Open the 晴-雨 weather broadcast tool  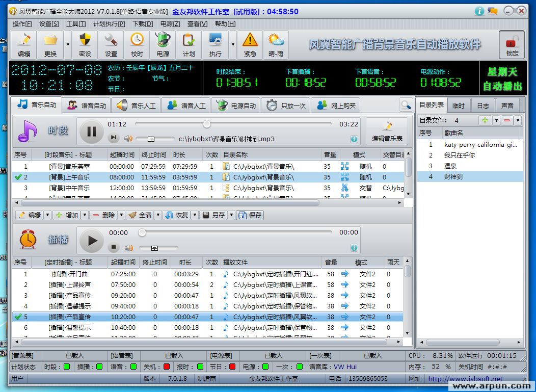[x=275, y=44]
